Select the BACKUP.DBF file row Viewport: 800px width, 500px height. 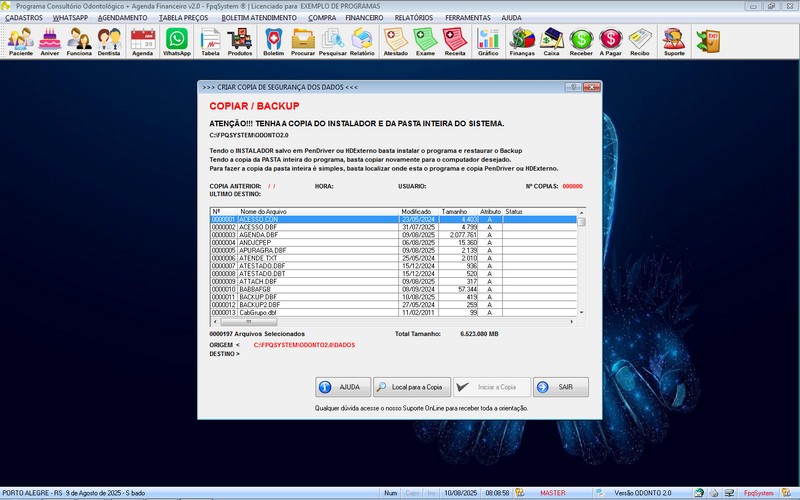300,297
